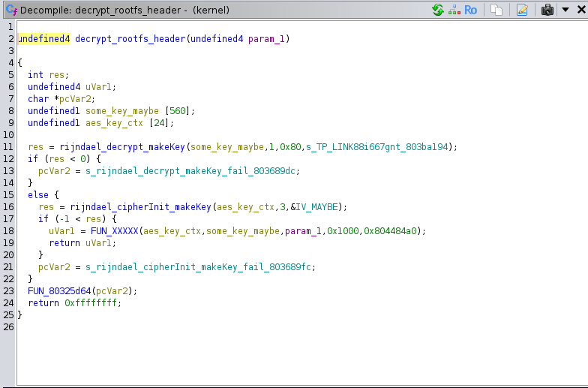Click line number 18 in the gutter
588x388 pixels.
click(x=8, y=231)
